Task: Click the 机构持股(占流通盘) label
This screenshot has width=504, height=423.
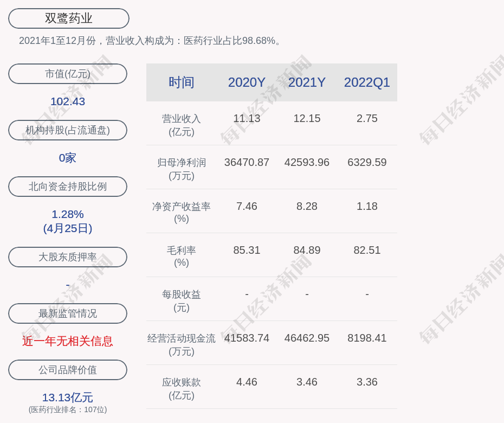Action: pos(68,130)
